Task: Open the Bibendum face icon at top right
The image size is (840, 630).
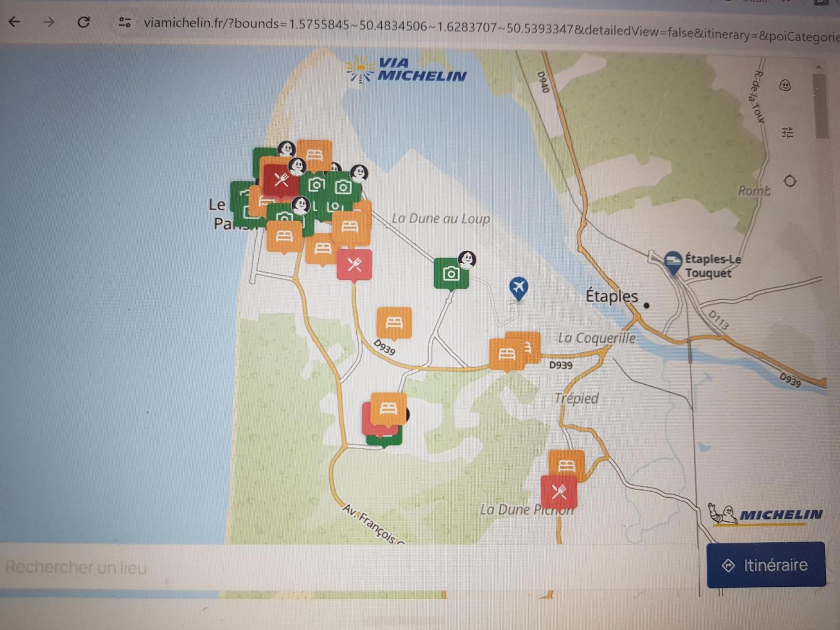Action: [x=785, y=86]
